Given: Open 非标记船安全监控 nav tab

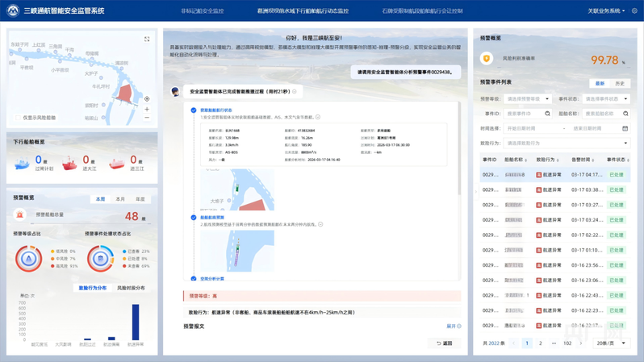Looking at the screenshot, I should tap(202, 11).
